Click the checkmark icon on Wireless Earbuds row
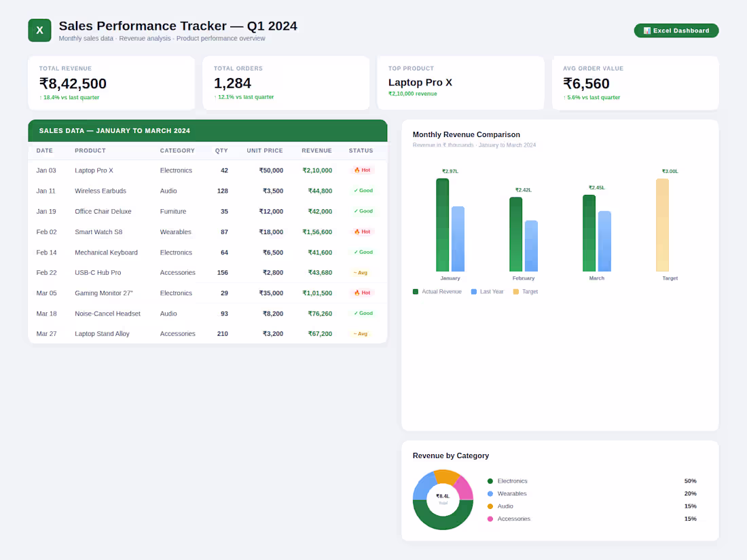 click(x=357, y=191)
